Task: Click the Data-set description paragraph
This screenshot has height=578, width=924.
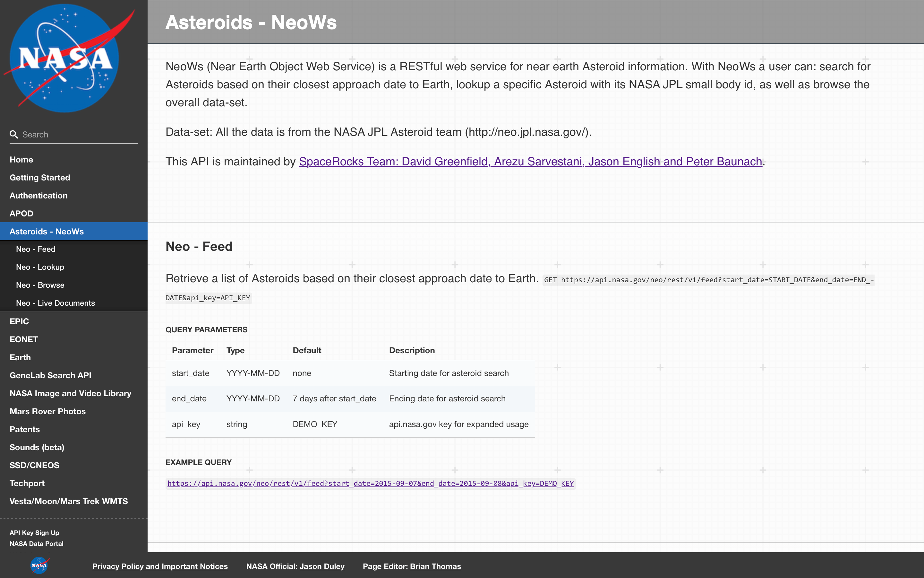Action: [x=378, y=132]
